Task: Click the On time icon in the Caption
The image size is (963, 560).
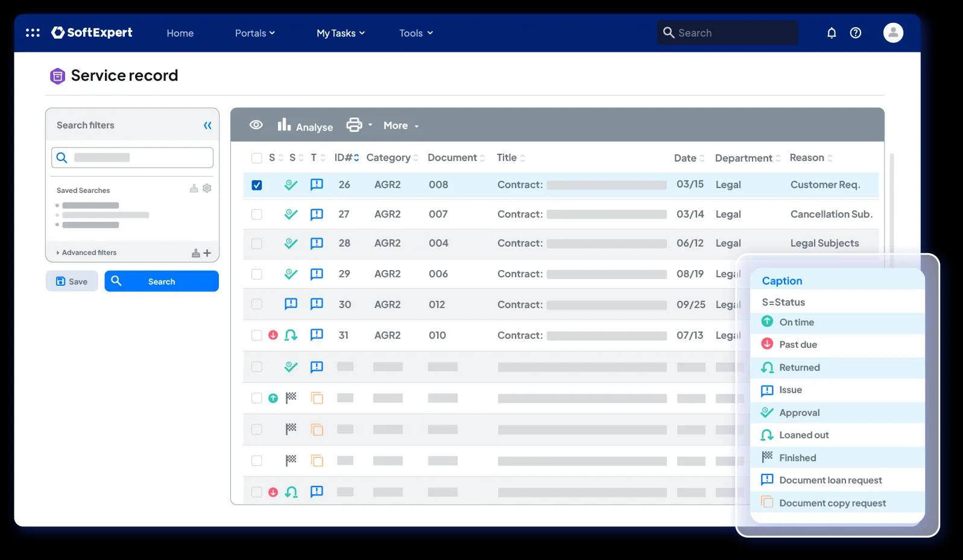Action: point(767,321)
